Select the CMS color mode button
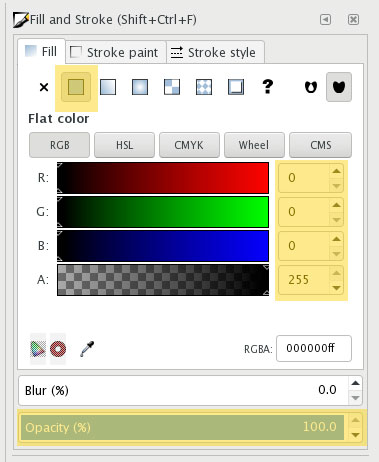379x462 pixels. click(x=320, y=145)
